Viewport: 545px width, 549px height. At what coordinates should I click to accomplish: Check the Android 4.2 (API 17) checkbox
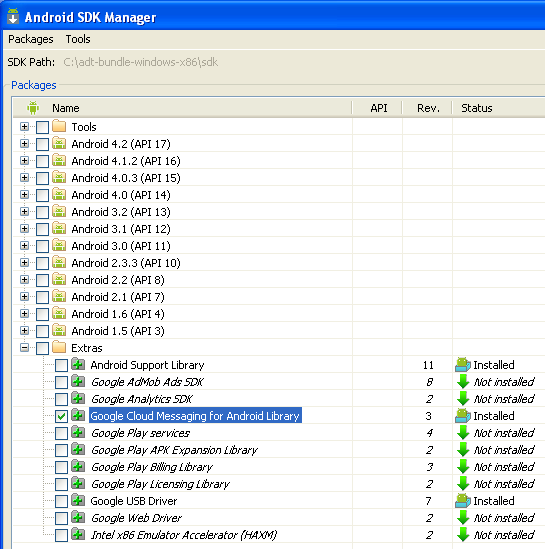(x=42, y=144)
